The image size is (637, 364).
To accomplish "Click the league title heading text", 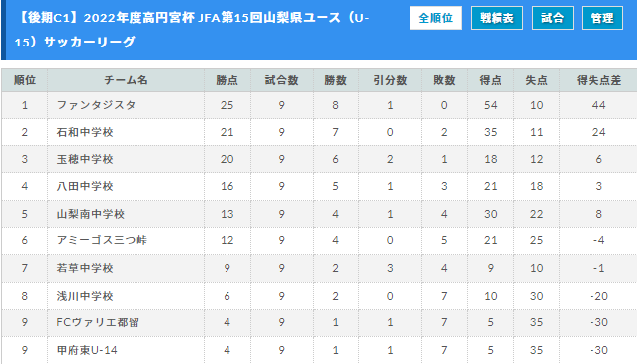I will pyautogui.click(x=192, y=30).
